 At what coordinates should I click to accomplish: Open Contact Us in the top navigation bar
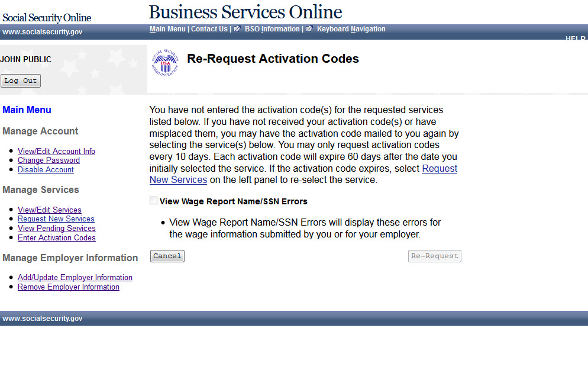pyautogui.click(x=209, y=29)
